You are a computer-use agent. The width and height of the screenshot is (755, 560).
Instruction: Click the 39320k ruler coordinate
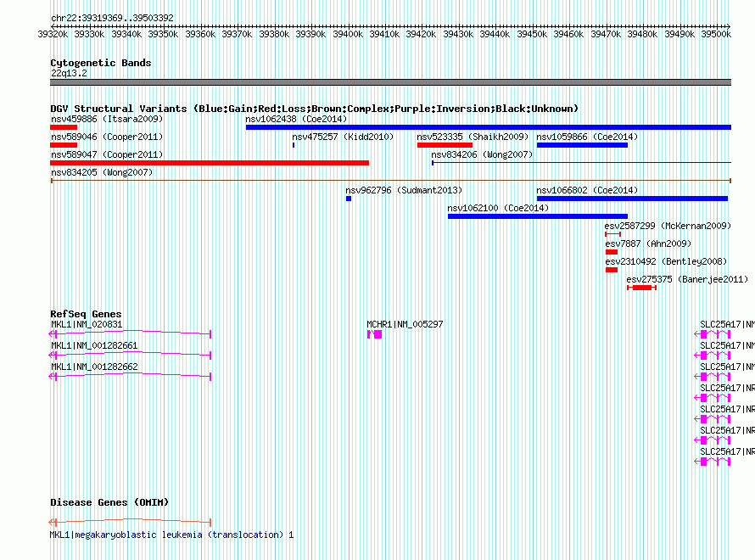53,34
